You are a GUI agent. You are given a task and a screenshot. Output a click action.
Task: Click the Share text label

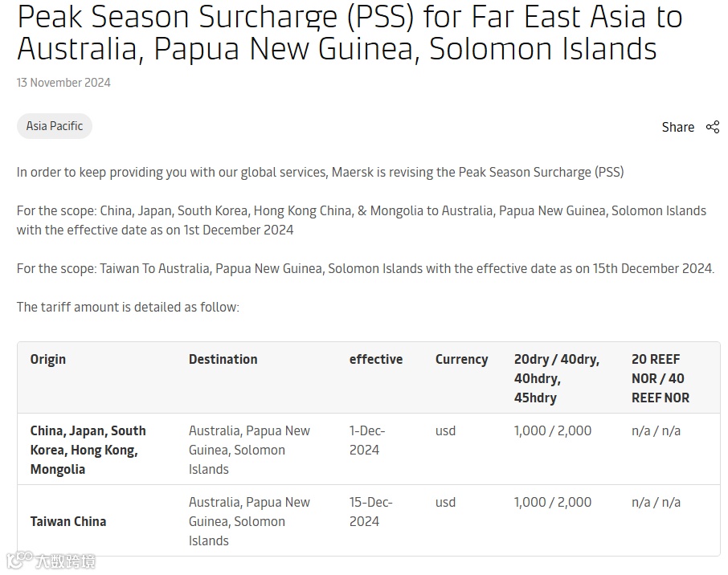(678, 127)
